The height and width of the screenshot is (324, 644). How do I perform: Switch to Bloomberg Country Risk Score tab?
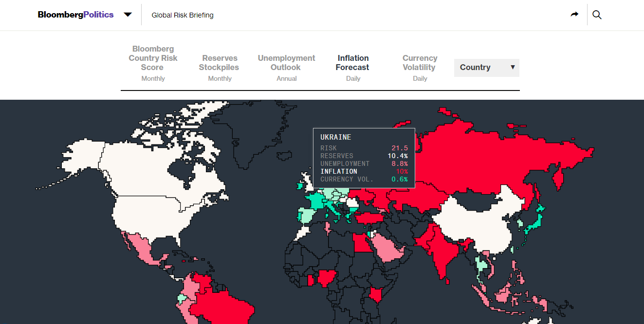[x=153, y=63]
